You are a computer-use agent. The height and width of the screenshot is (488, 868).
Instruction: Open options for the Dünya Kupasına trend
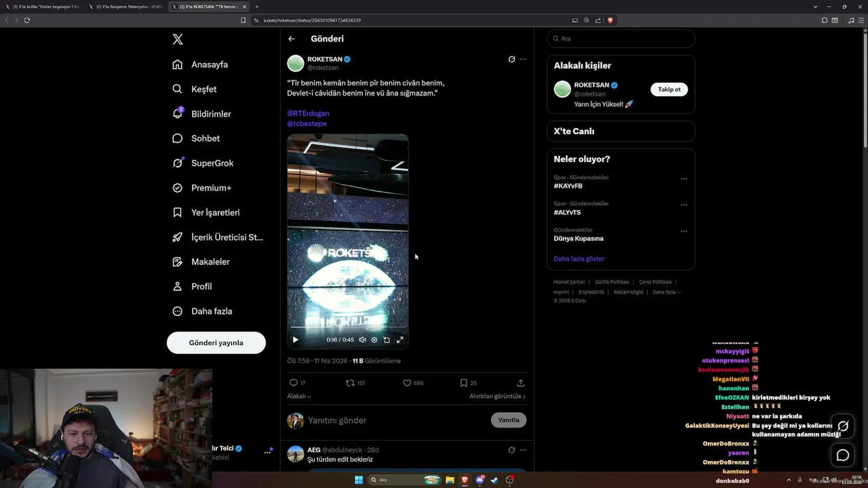[684, 231]
